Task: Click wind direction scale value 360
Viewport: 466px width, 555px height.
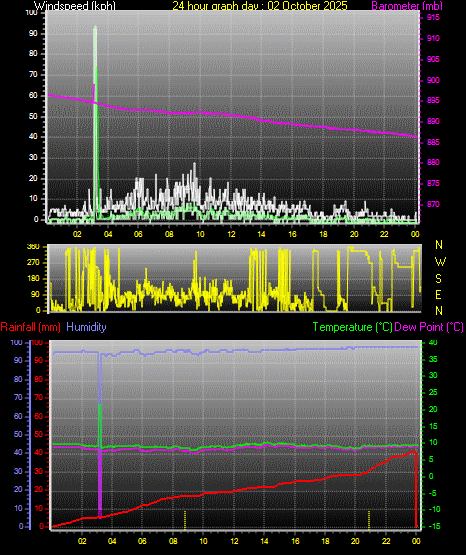Action: [33, 247]
